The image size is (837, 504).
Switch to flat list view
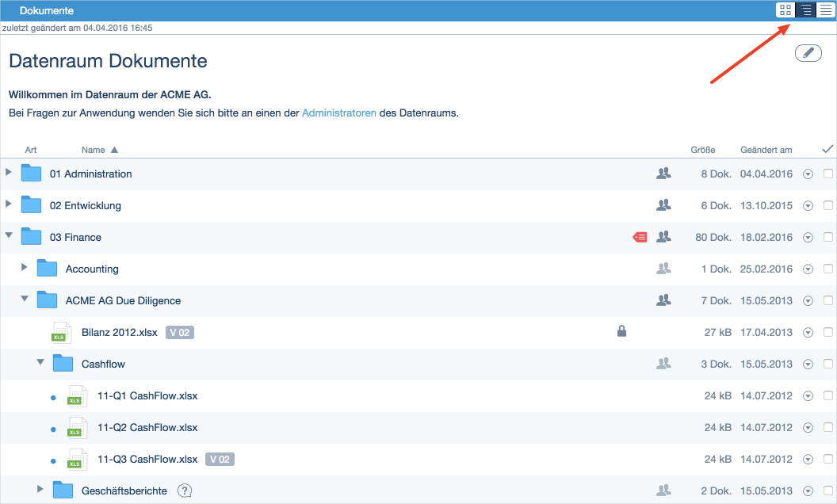826,10
